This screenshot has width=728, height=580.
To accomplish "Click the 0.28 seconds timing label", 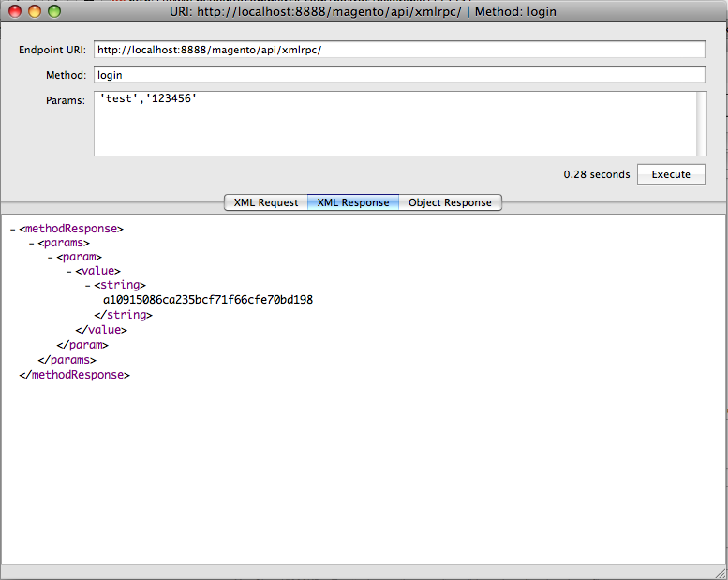I will coord(597,174).
